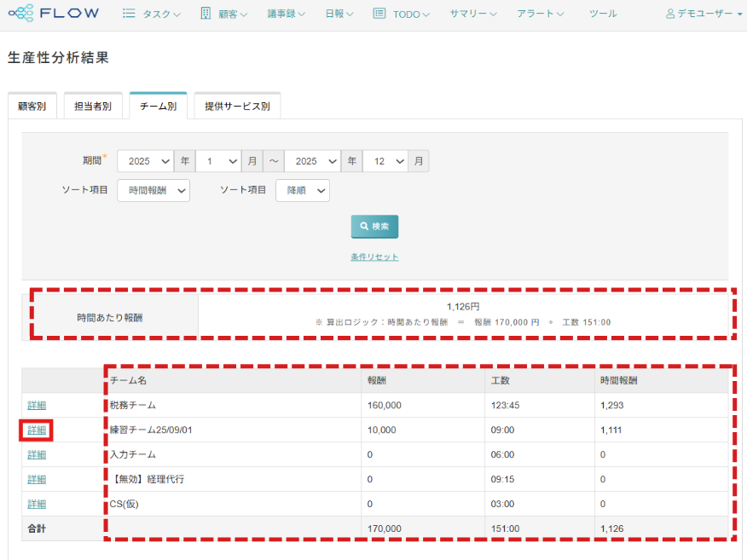The image size is (747, 560).
Task: Open the TODO menu
Action: pyautogui.click(x=401, y=14)
